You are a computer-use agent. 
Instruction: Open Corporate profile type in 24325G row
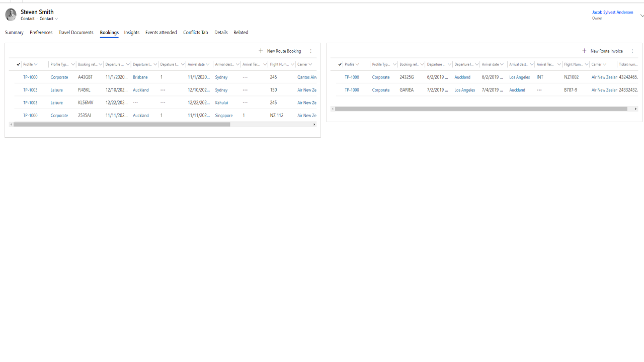coord(381,77)
